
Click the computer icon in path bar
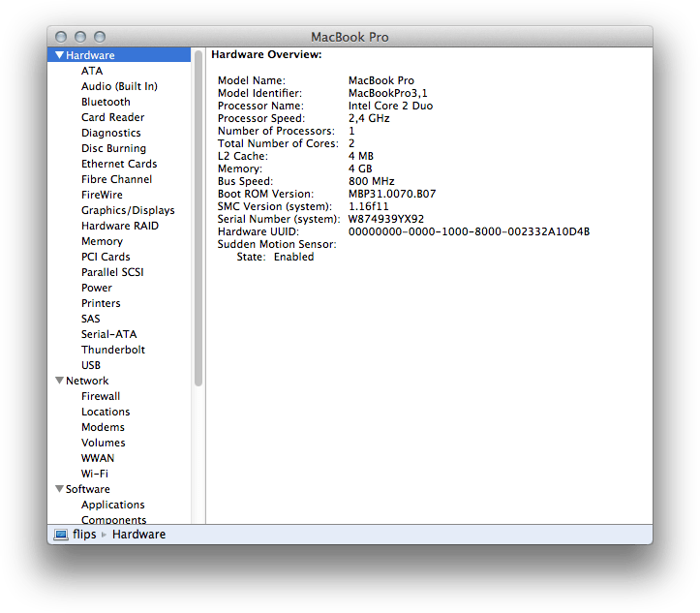[x=61, y=535]
